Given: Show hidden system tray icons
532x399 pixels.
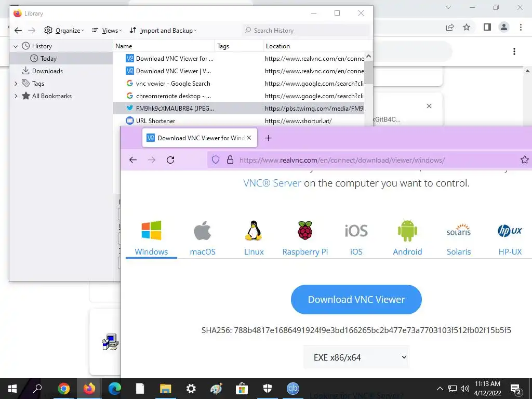Looking at the screenshot, I should [440, 389].
